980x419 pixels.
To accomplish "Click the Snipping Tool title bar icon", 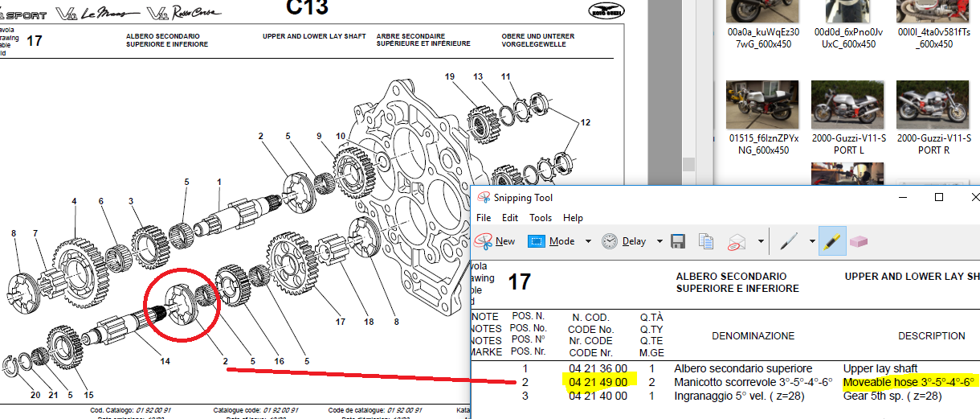I will click(484, 198).
